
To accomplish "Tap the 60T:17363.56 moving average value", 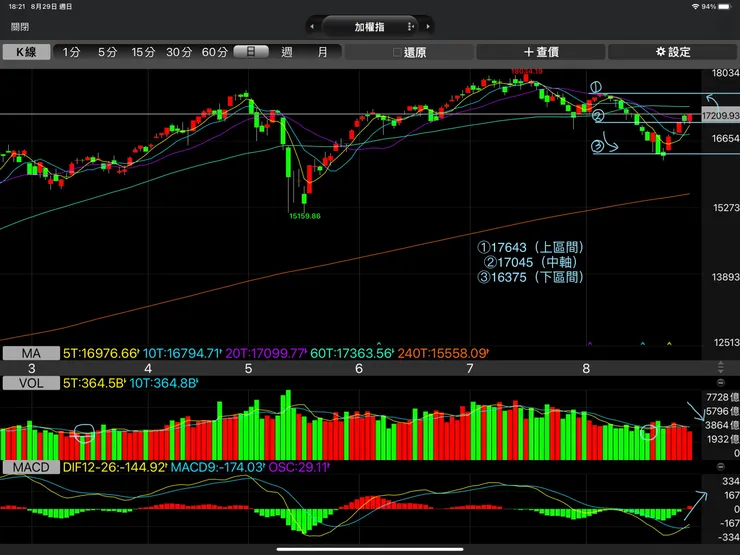I will pyautogui.click(x=352, y=353).
